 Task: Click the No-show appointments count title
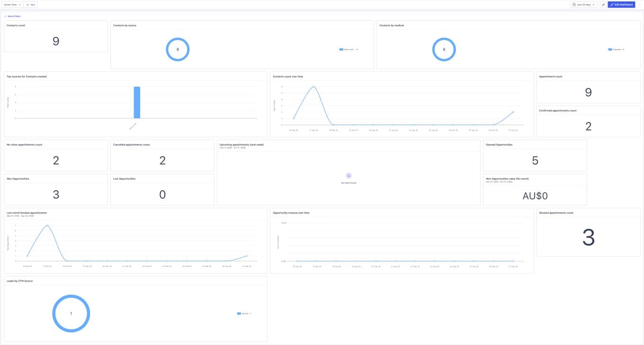[25, 144]
